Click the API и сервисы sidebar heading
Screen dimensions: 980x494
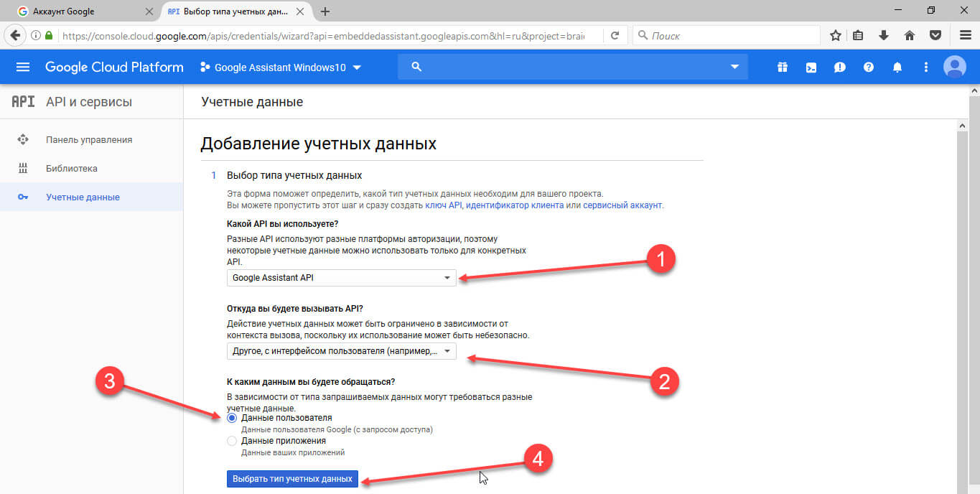coord(89,102)
